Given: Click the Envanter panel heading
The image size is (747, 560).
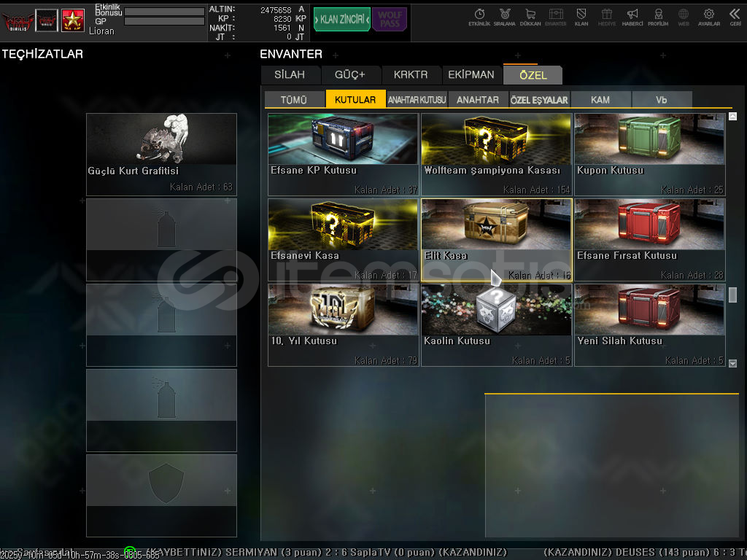Looking at the screenshot, I should point(291,54).
